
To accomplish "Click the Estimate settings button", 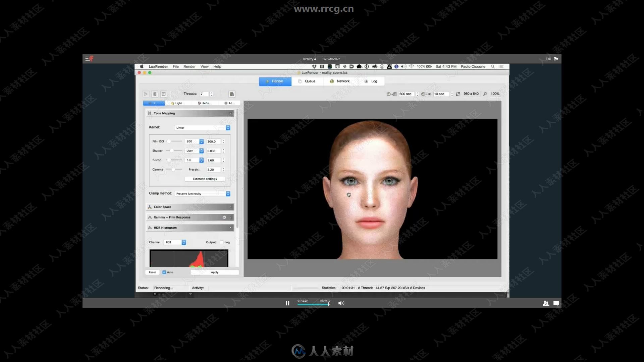I will click(x=205, y=179).
